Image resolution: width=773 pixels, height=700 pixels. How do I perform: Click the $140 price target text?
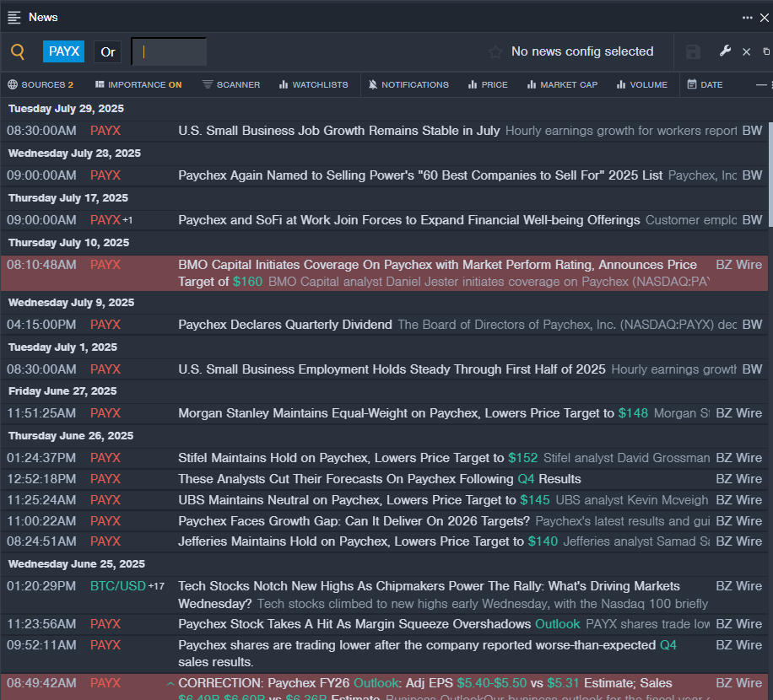543,541
